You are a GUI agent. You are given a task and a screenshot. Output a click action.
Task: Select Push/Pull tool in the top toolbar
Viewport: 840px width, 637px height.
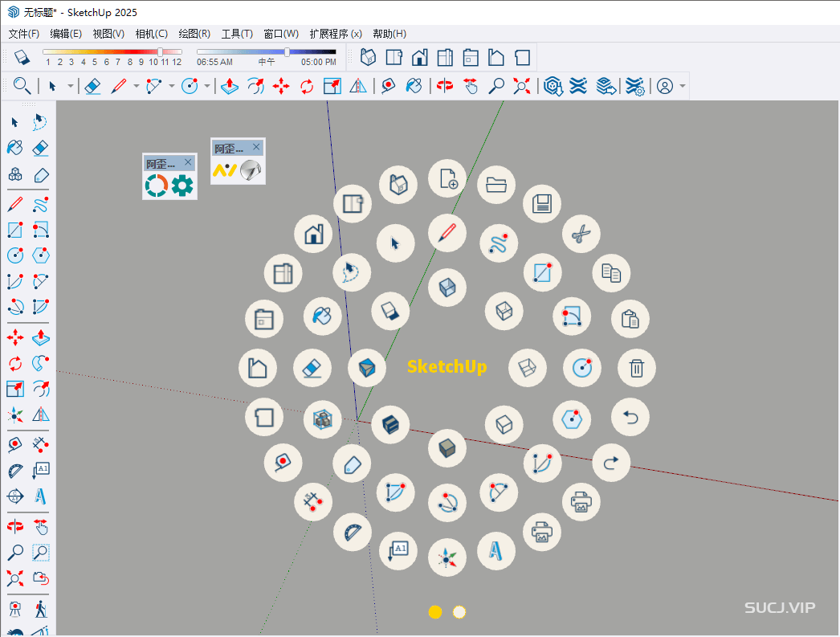(x=230, y=86)
